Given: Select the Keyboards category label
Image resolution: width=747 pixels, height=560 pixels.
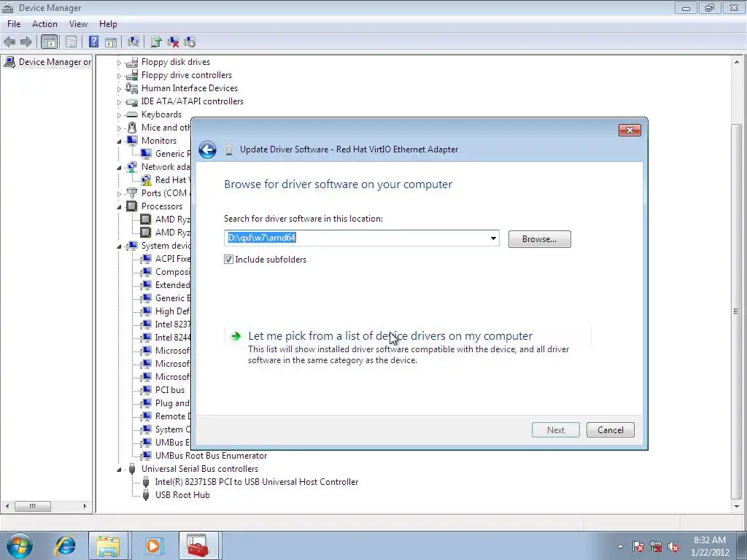Looking at the screenshot, I should pos(161,114).
